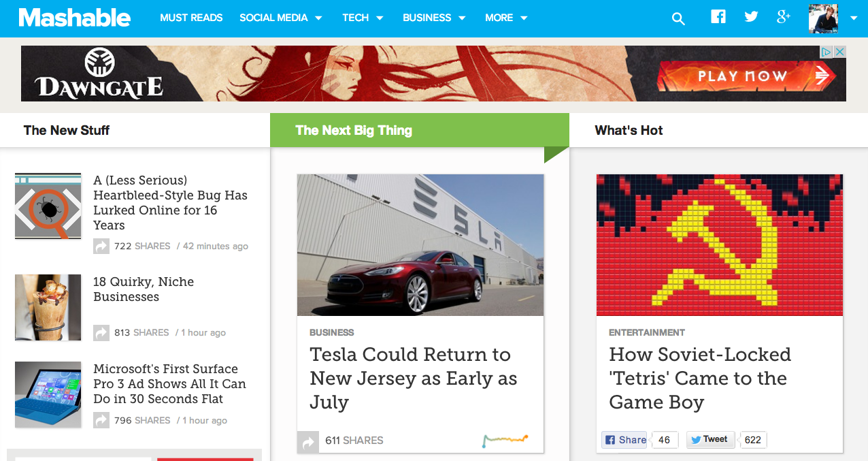Click the 796 Shares count
868x461 pixels.
click(x=142, y=420)
